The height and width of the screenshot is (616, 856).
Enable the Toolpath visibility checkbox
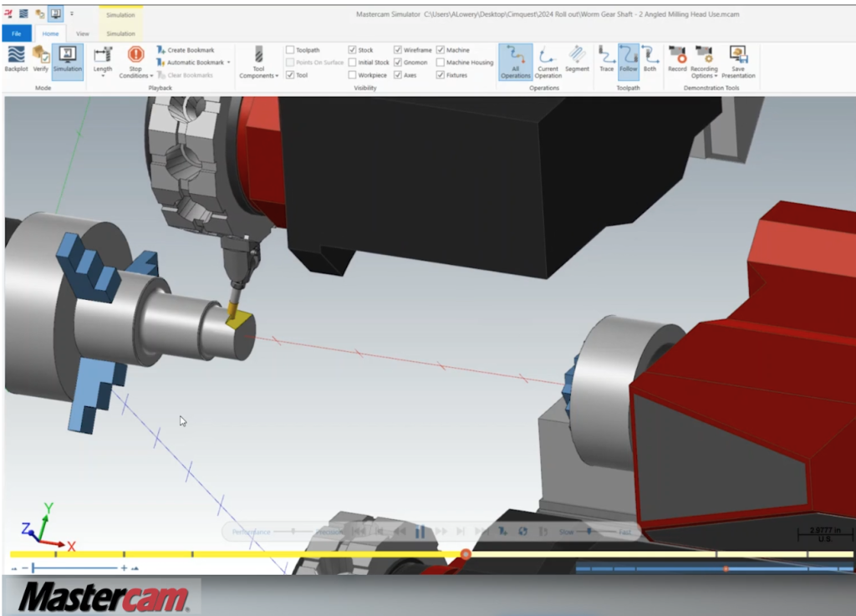pyautogui.click(x=290, y=49)
